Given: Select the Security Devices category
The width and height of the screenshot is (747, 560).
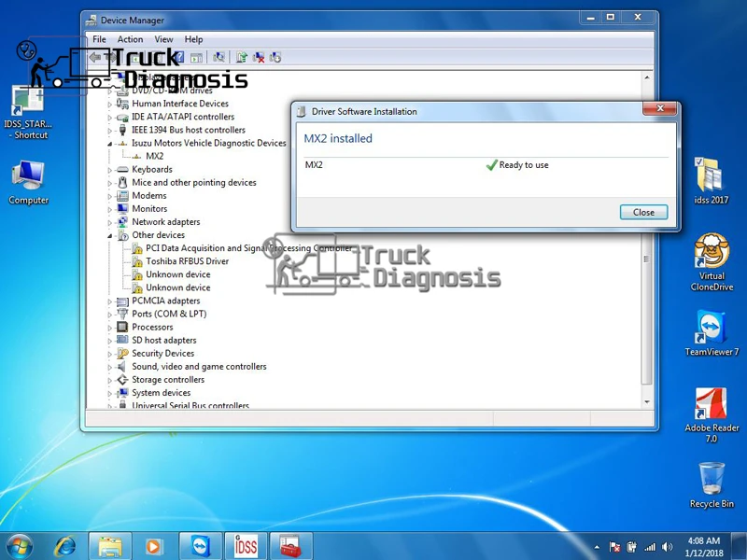Looking at the screenshot, I should [162, 354].
